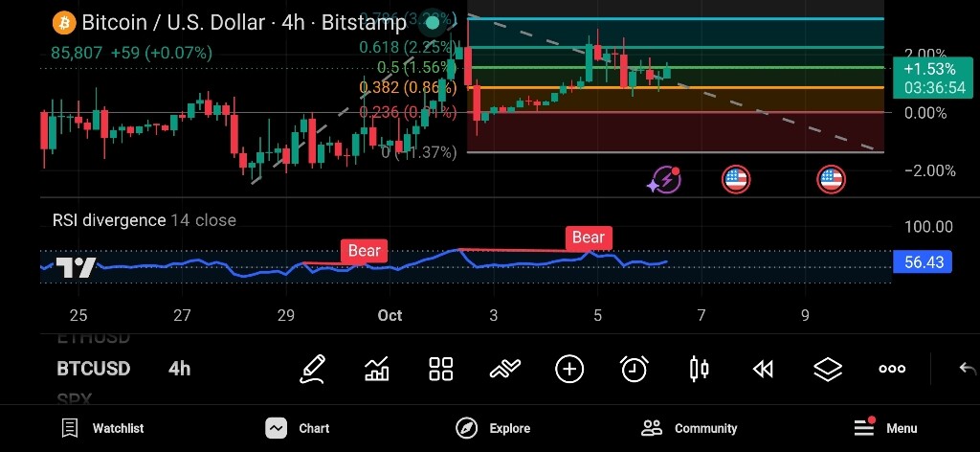Open object tree layers icon
The height and width of the screenshot is (452, 980).
(828, 369)
